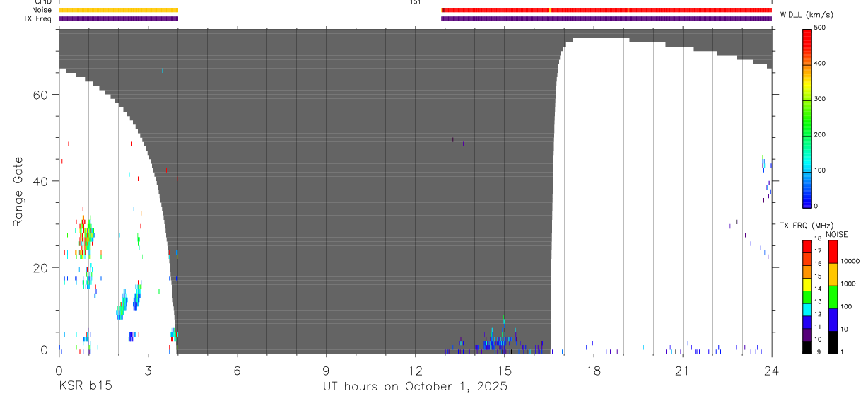Image resolution: width=868 pixels, height=401 pixels.
Task: Select the green segment of NOISE colorbar
Action: pyautogui.click(x=833, y=296)
